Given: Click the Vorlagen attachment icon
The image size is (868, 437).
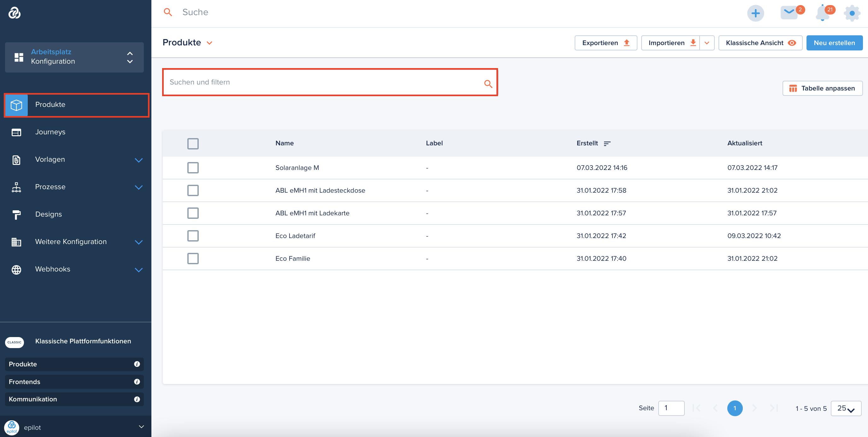Looking at the screenshot, I should pos(16,160).
